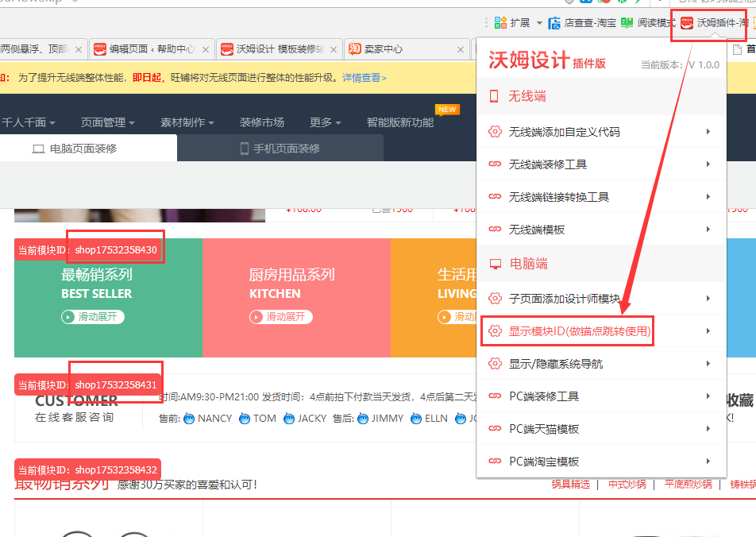756x537 pixels.
Task: Open 无线端模板 menu entry
Action: point(601,229)
